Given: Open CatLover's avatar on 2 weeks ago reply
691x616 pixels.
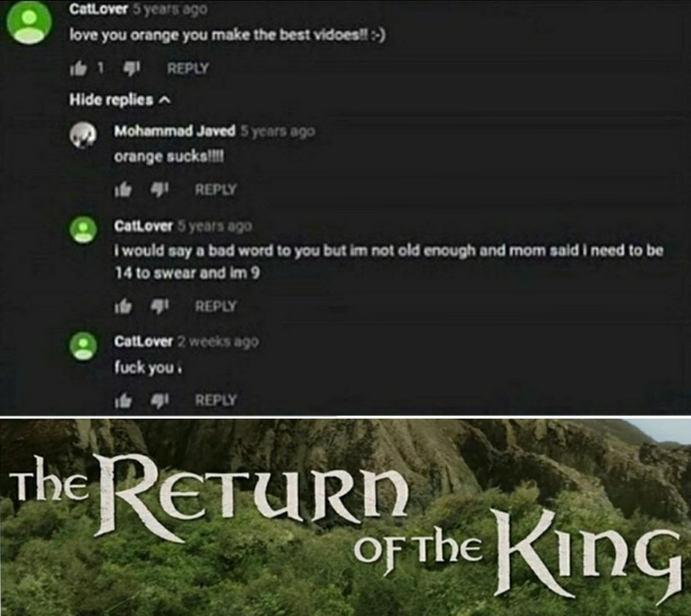Looking at the screenshot, I should [83, 346].
